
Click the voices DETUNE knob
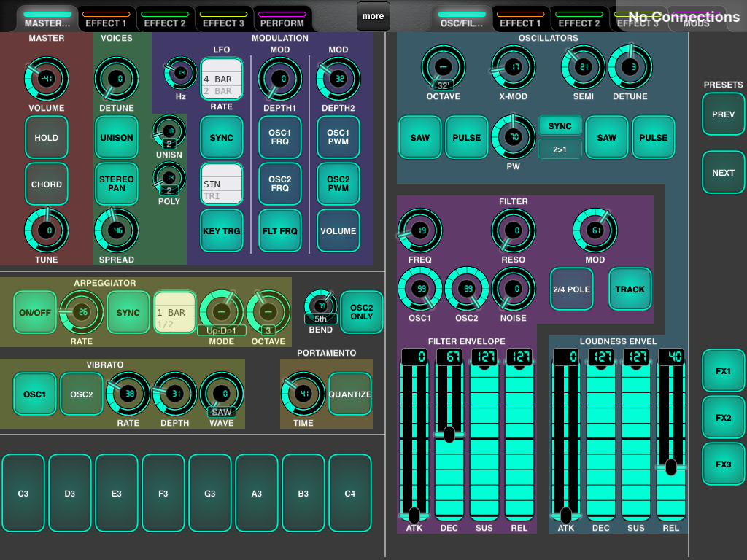tap(116, 79)
